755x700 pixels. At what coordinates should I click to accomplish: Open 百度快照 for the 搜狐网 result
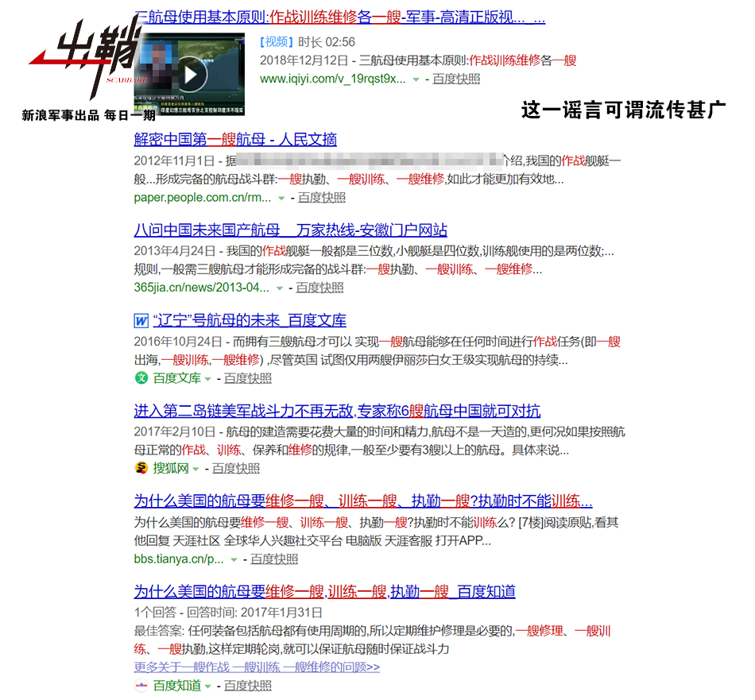(236, 469)
